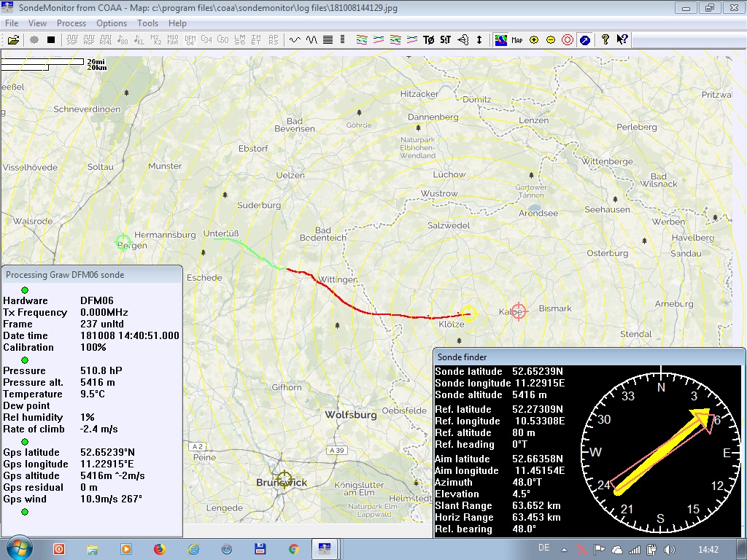This screenshot has height=560, width=747.
Task: Open the Options menu
Action: (x=112, y=23)
